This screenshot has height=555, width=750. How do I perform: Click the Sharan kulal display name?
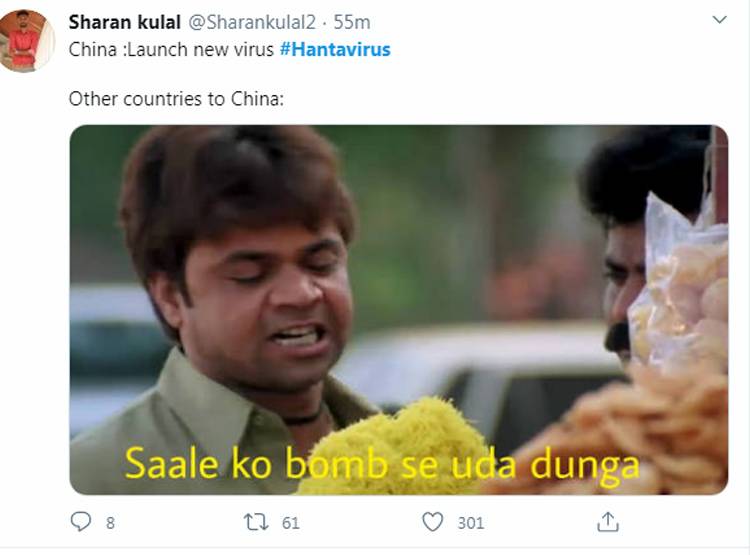(x=124, y=22)
